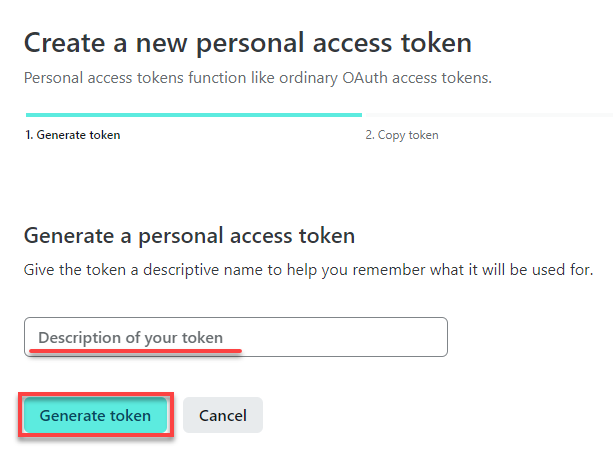Click the numeral 1 in the Generate token step

point(28,135)
